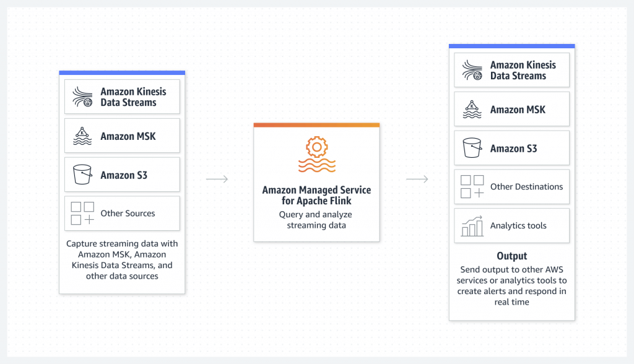Click the Apache Flink gear-and-waves icon
Screen dimensions: 634x364
pos(316,154)
